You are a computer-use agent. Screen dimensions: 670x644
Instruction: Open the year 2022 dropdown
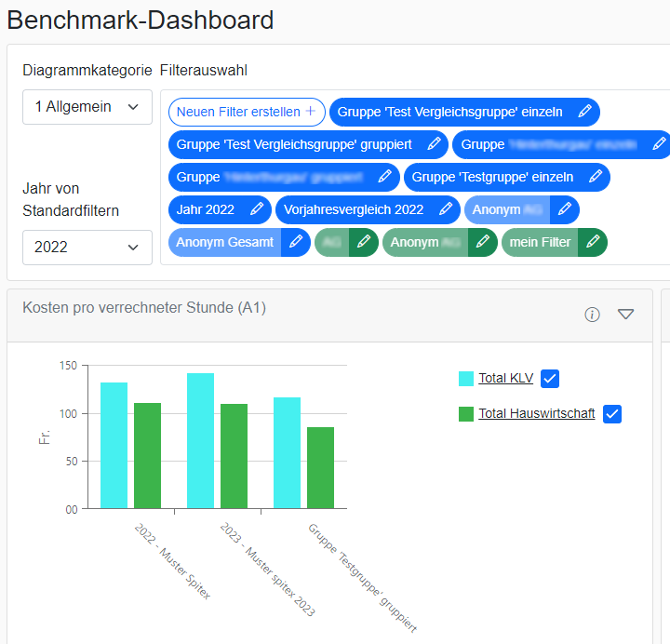(87, 248)
